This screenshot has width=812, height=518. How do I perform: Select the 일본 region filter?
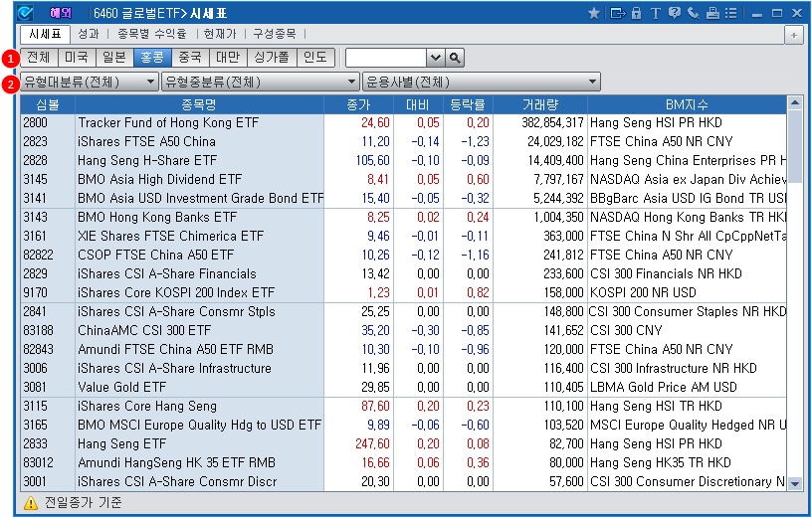point(114,57)
